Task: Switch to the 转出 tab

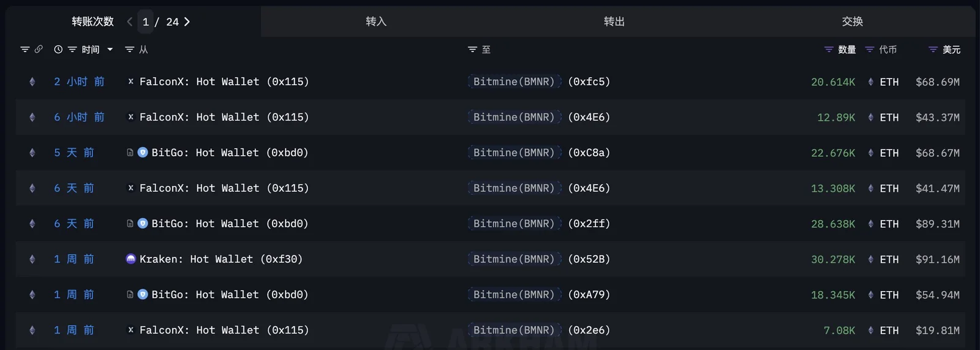Action: click(x=614, y=21)
